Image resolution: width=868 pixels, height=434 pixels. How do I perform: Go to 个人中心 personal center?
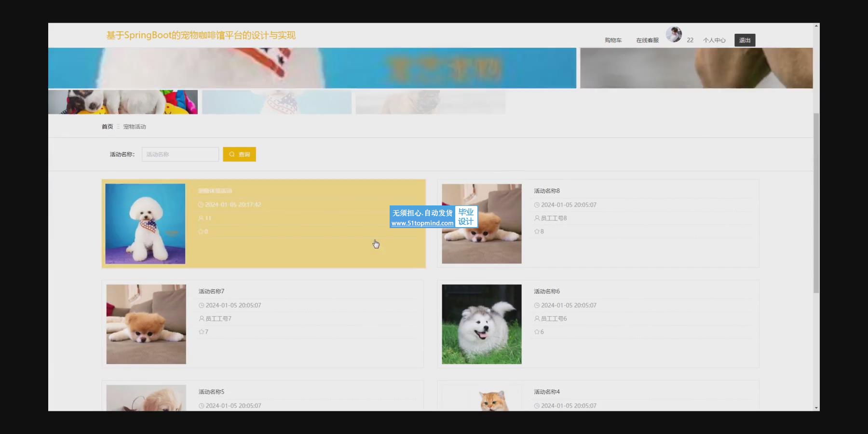714,41
